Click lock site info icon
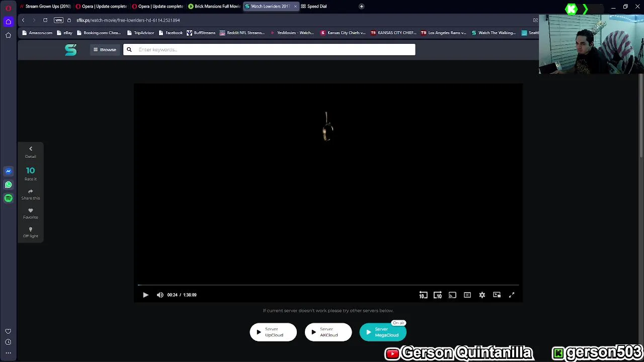 (x=69, y=20)
